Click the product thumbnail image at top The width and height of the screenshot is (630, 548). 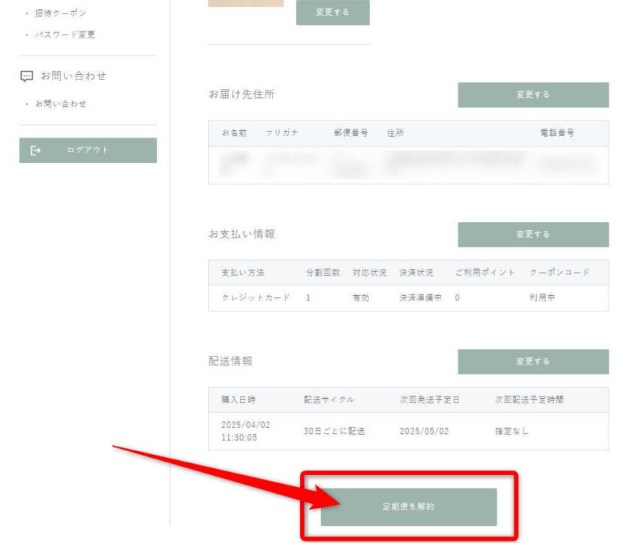[x=245, y=4]
